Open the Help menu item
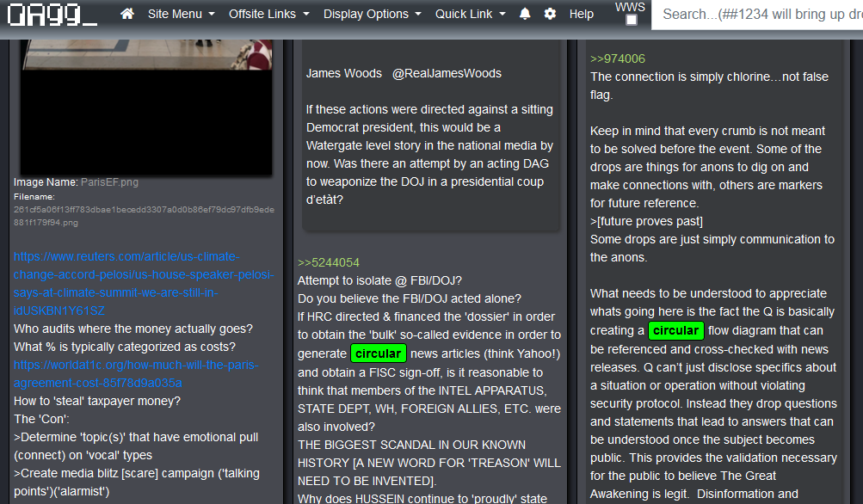The image size is (863, 504). pyautogui.click(x=581, y=14)
